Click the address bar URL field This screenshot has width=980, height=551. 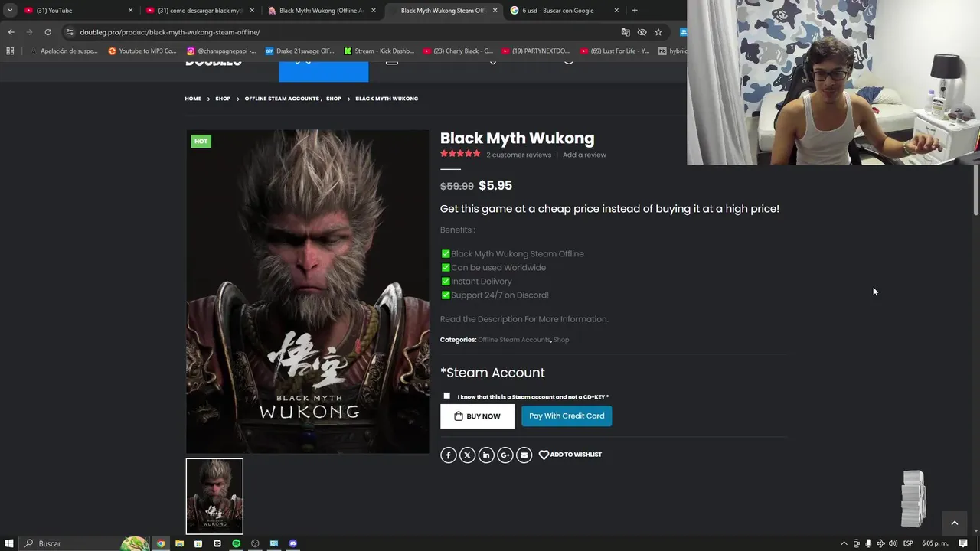345,32
